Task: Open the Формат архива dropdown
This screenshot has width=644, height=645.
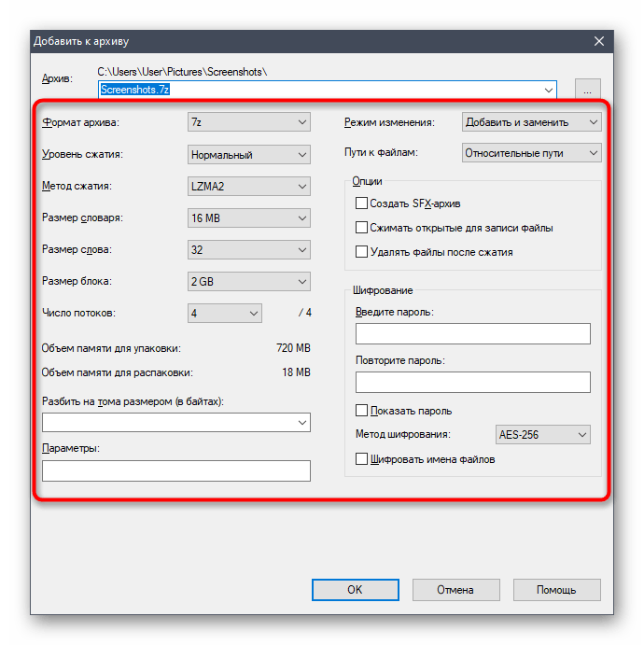Action: tap(249, 122)
